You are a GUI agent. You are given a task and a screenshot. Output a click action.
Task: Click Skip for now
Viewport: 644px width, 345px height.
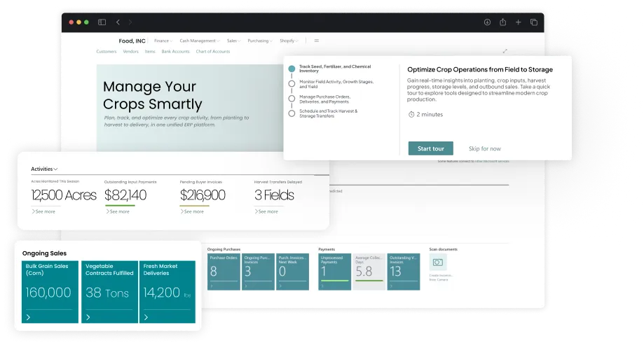pyautogui.click(x=485, y=148)
